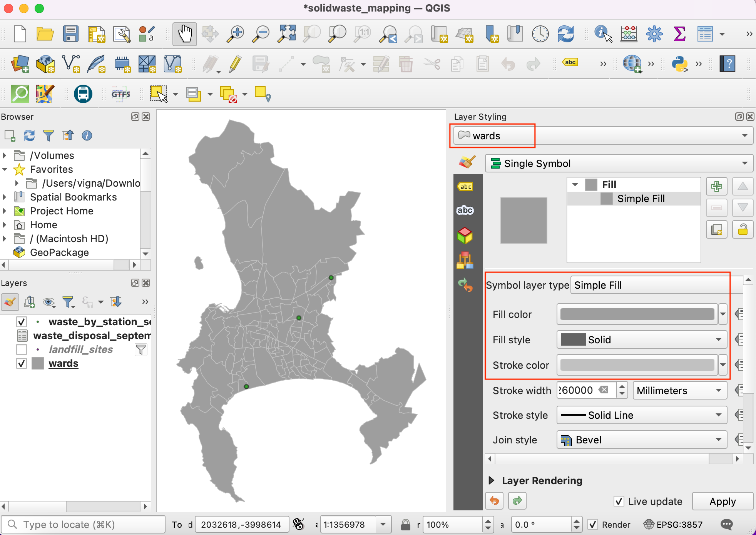Open the Labels tab in Layer Styling
The width and height of the screenshot is (756, 535).
point(465,187)
